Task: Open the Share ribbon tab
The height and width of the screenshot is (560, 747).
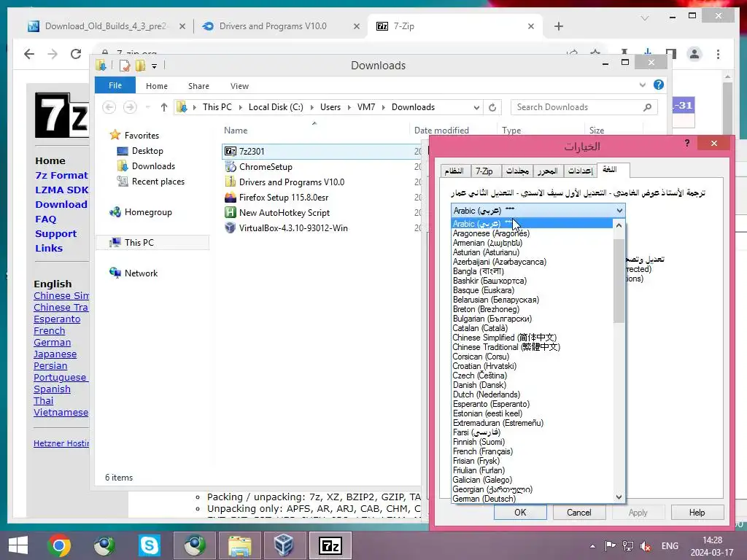Action: (198, 86)
